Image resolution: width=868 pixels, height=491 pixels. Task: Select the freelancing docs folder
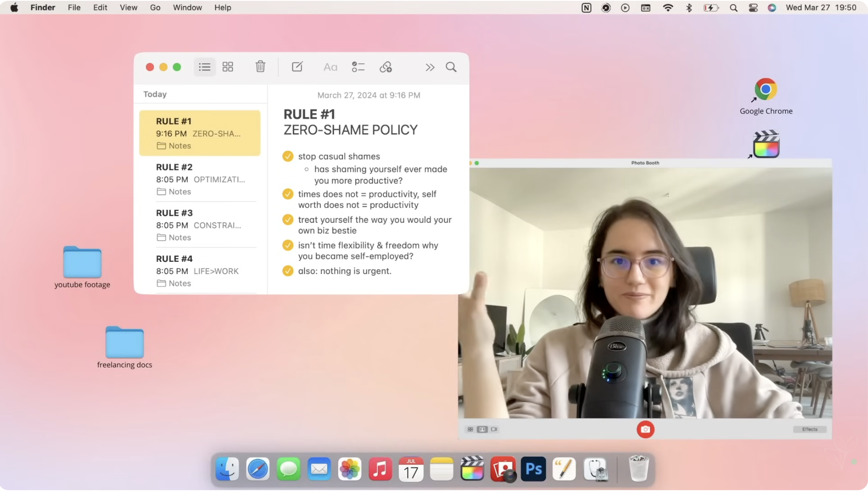(x=124, y=347)
